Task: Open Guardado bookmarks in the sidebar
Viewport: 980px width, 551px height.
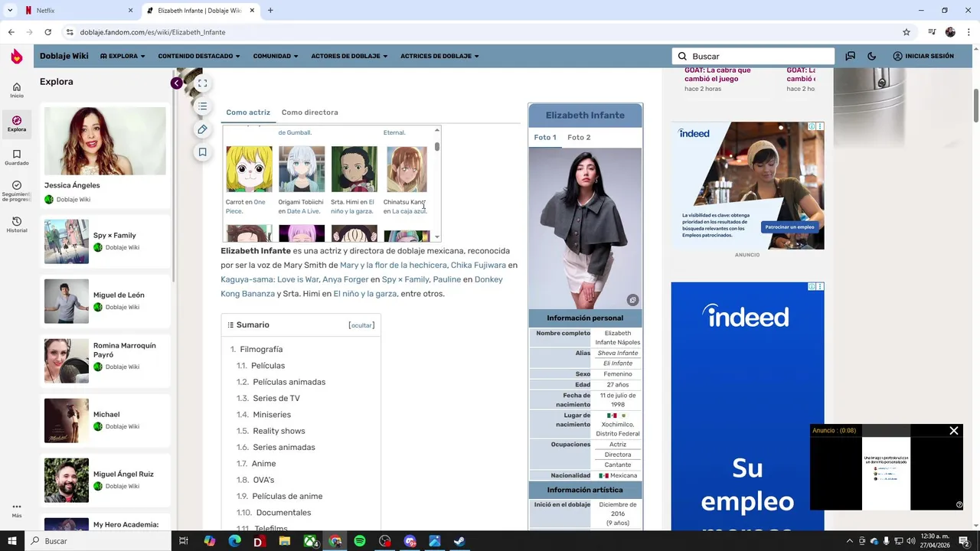Action: pyautogui.click(x=16, y=157)
